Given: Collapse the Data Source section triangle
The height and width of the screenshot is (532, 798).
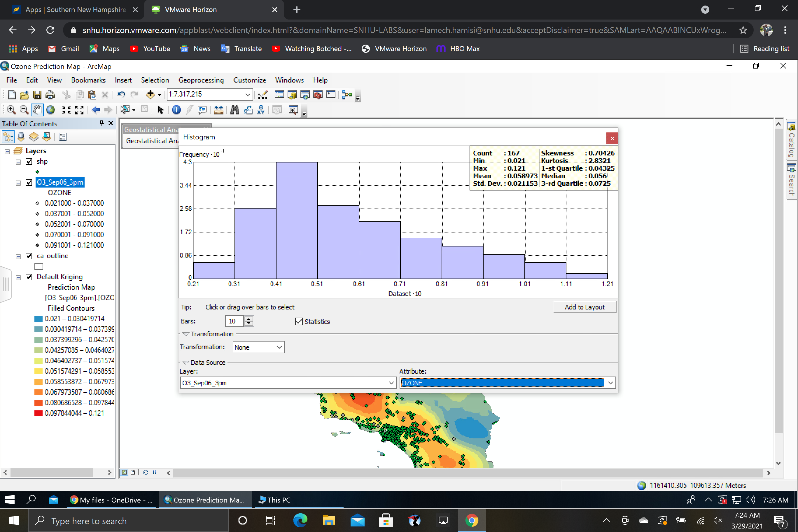Looking at the screenshot, I should point(185,363).
